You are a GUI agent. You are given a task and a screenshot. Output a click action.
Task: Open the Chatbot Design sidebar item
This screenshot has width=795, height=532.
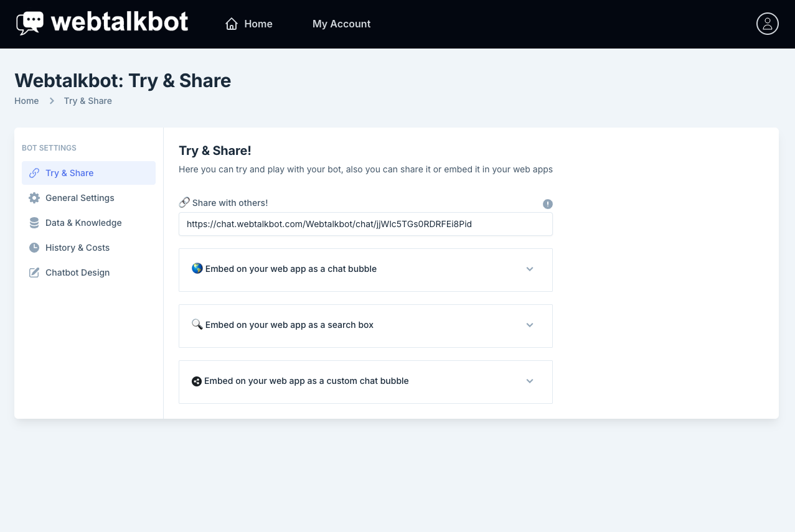77,273
